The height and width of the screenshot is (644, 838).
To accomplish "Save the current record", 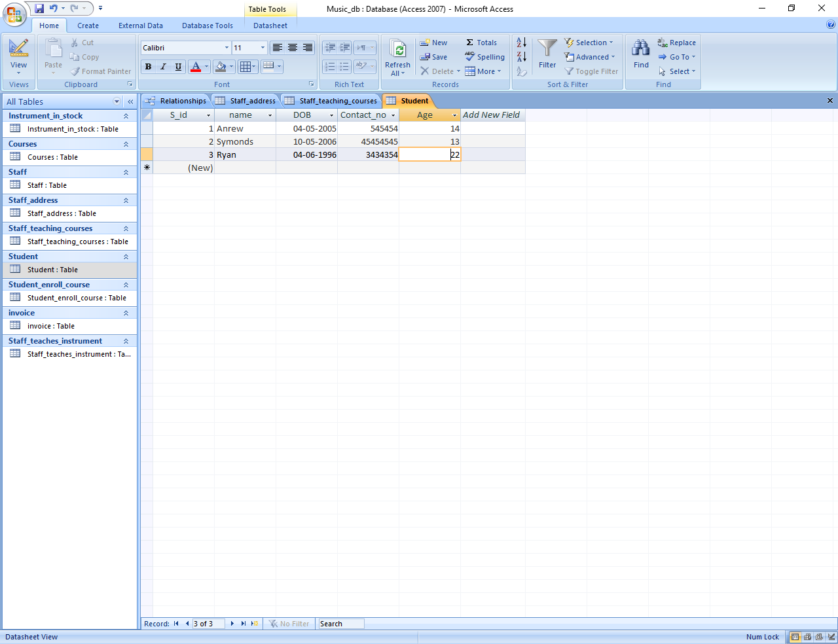I will [x=433, y=57].
